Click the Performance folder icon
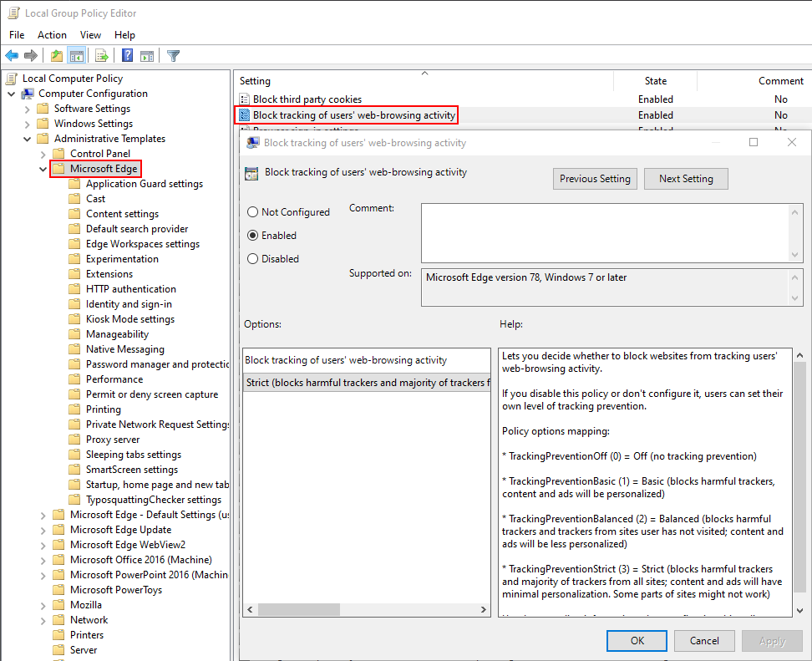This screenshot has height=661, width=812. pyautogui.click(x=74, y=379)
